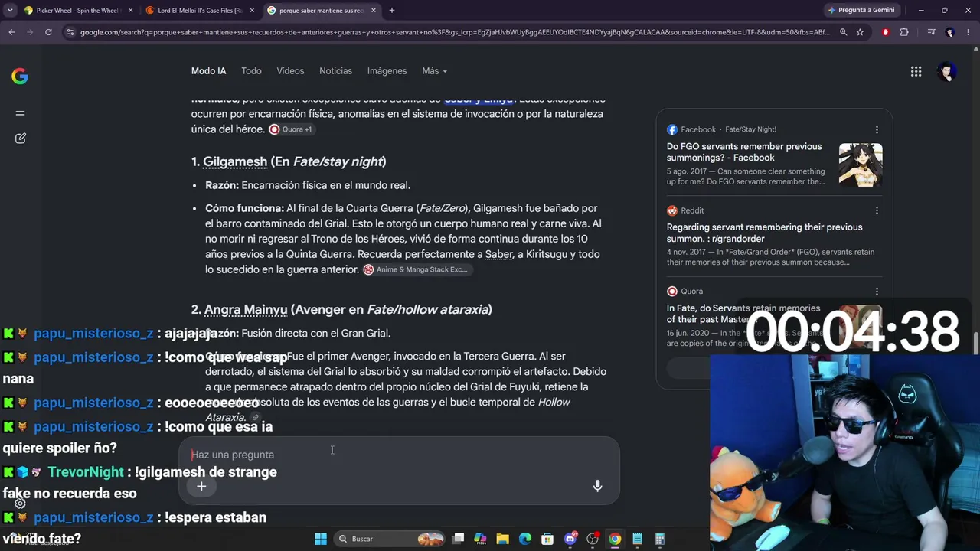Click the browser address bar URL
Screen dimensions: 980x551
[x=455, y=32]
